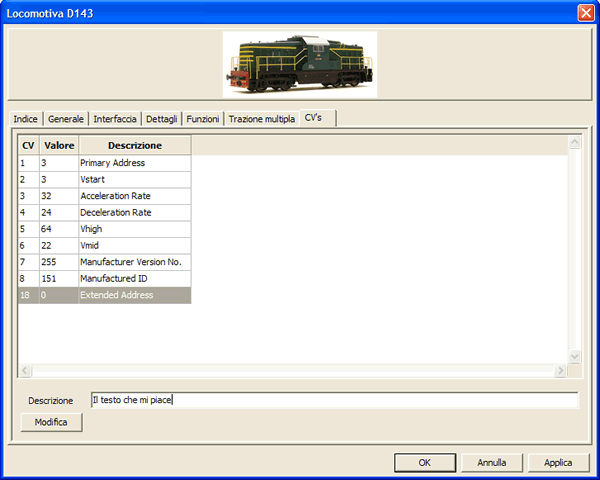Viewport: 600px width, 480px height.
Task: Switch to Trazione multipla tab
Action: 261,119
